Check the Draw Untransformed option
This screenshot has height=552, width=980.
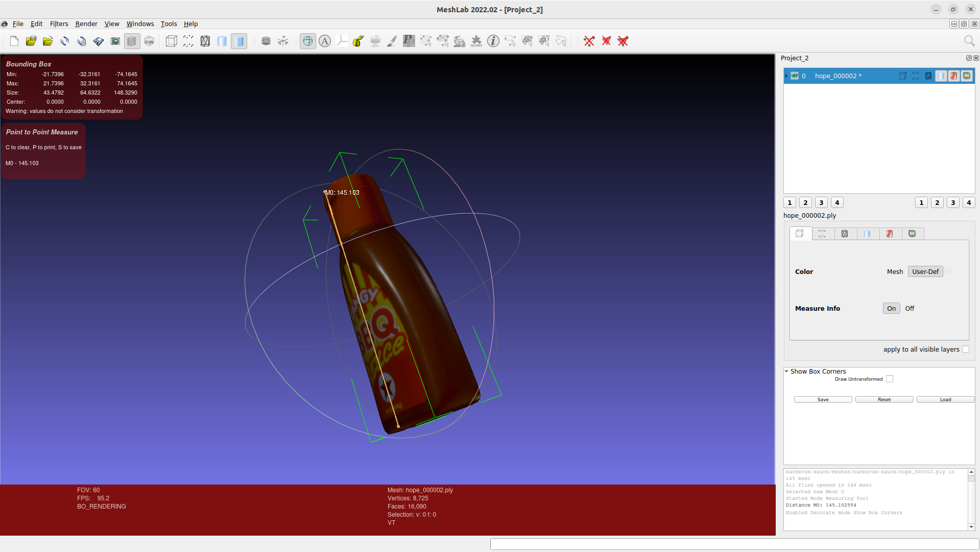pos(890,379)
